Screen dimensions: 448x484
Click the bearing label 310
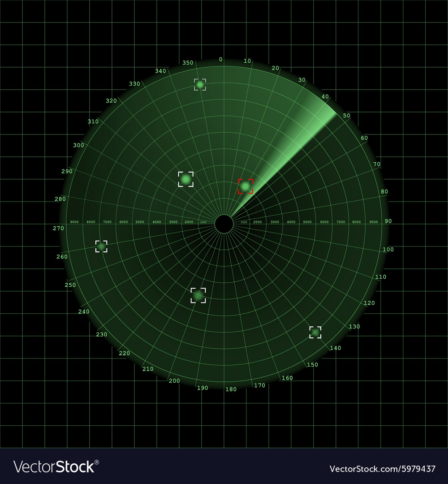click(93, 121)
